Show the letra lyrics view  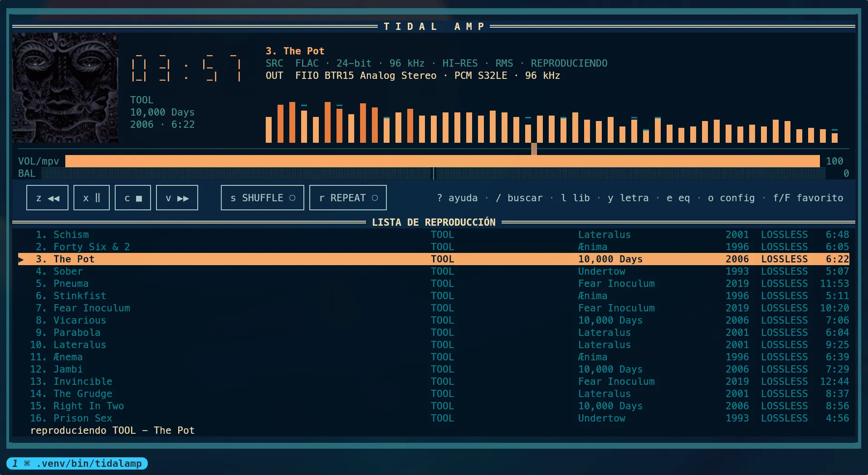coord(628,198)
